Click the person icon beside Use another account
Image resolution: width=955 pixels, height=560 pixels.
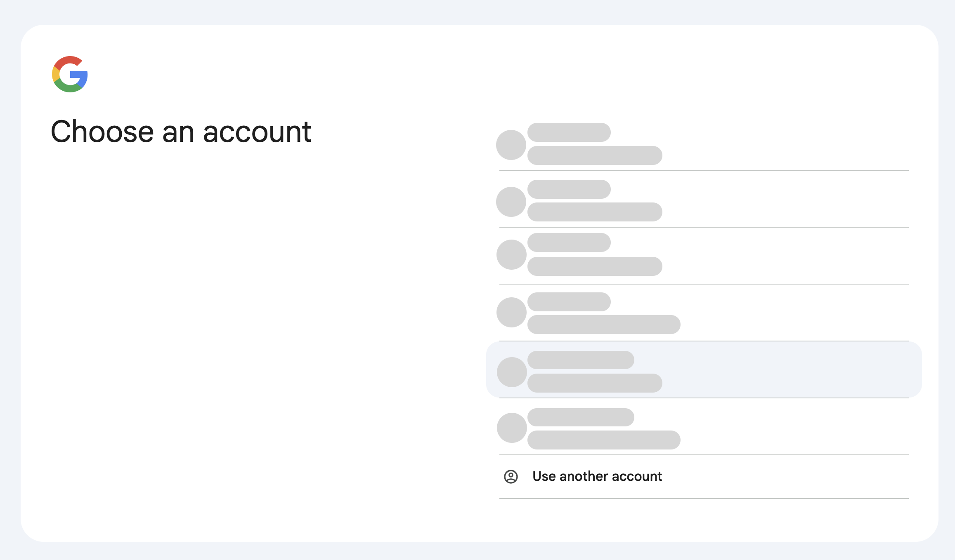[511, 477]
